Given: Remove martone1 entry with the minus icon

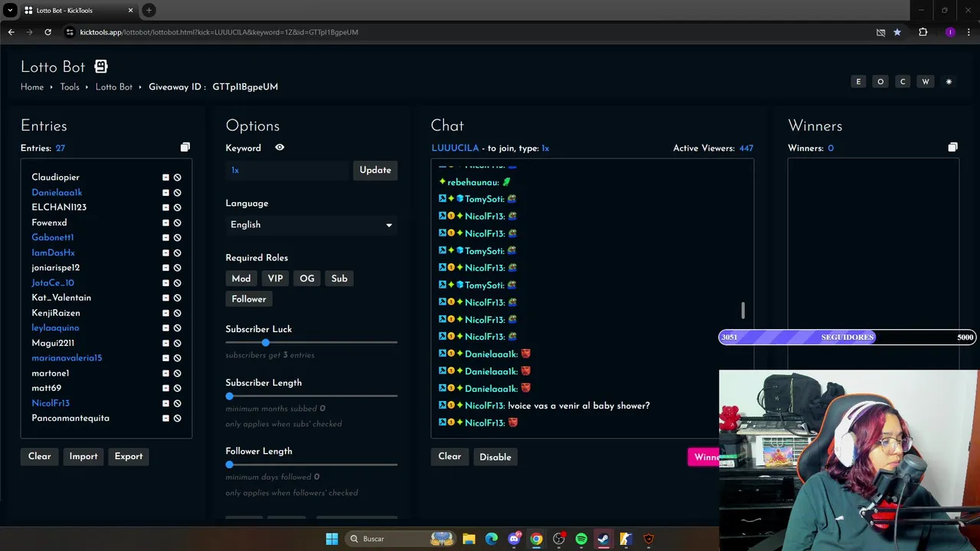Looking at the screenshot, I should [165, 373].
